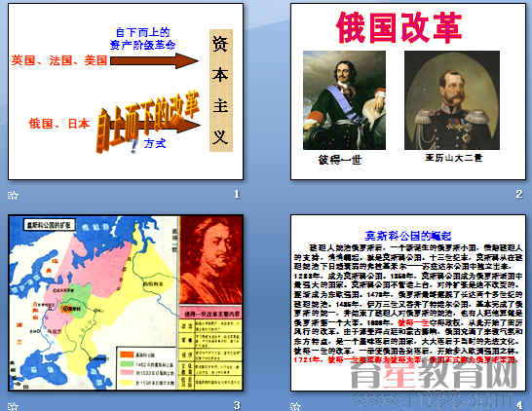Click the blue 方式 text in slide 1

pos(154,143)
